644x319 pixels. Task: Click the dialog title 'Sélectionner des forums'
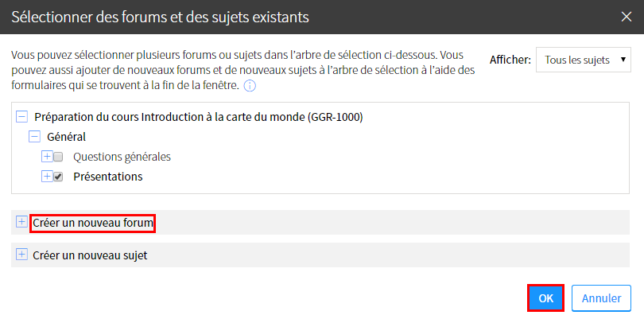tap(160, 18)
